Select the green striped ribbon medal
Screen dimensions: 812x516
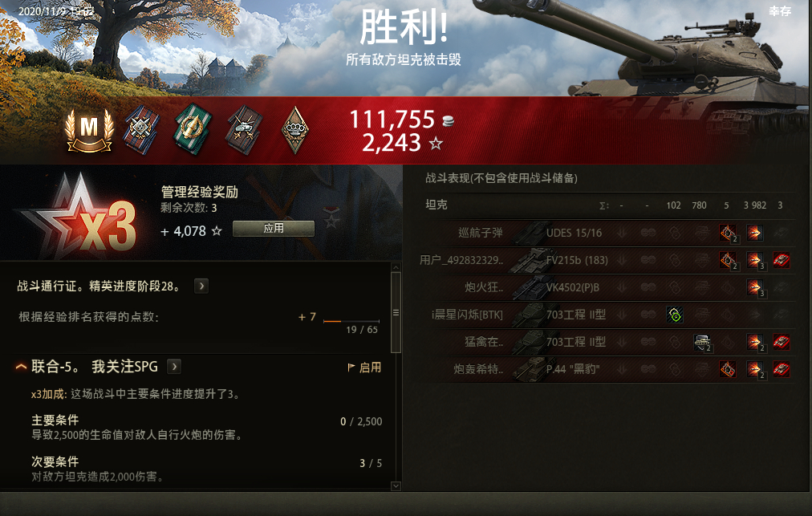(192, 129)
